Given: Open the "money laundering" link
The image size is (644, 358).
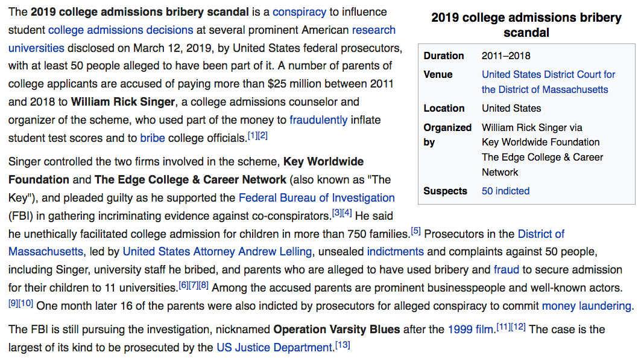Looking at the screenshot, I should click(587, 305).
